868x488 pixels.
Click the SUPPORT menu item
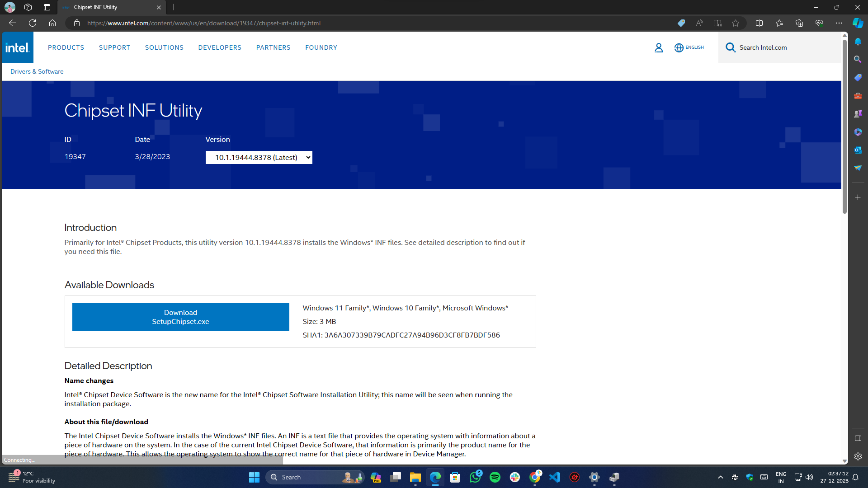coord(114,47)
